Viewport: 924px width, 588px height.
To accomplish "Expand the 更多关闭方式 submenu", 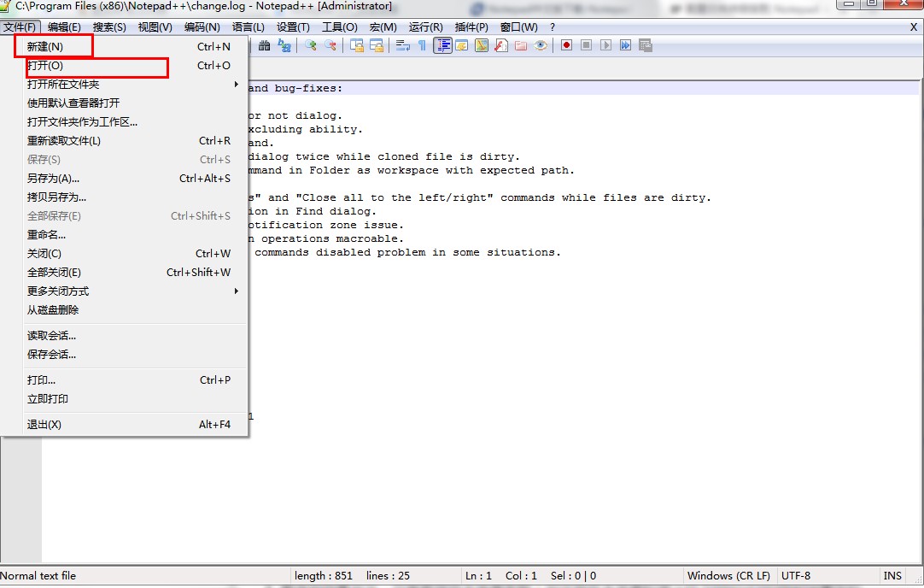I will point(57,291).
